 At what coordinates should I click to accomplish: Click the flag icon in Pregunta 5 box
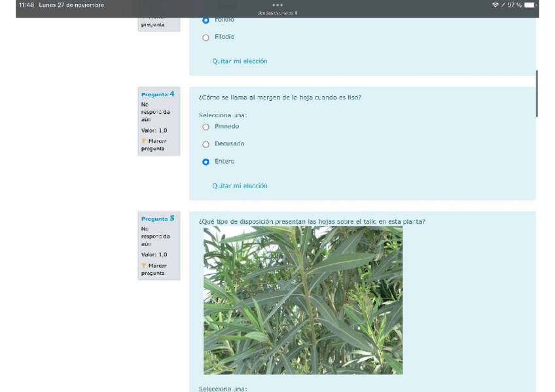144,265
